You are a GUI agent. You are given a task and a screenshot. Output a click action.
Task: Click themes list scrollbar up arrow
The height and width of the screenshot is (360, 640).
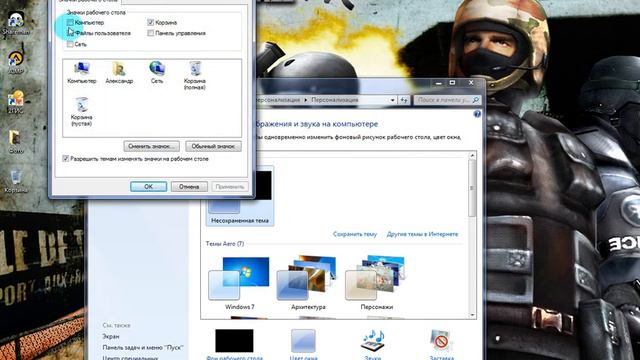tap(472, 156)
